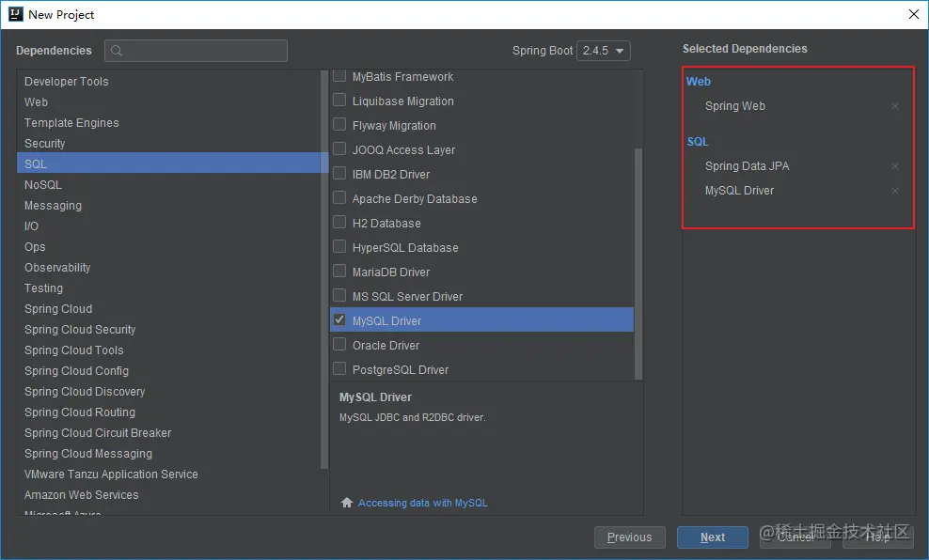
Task: Click the Cancel button
Action: coord(795,537)
